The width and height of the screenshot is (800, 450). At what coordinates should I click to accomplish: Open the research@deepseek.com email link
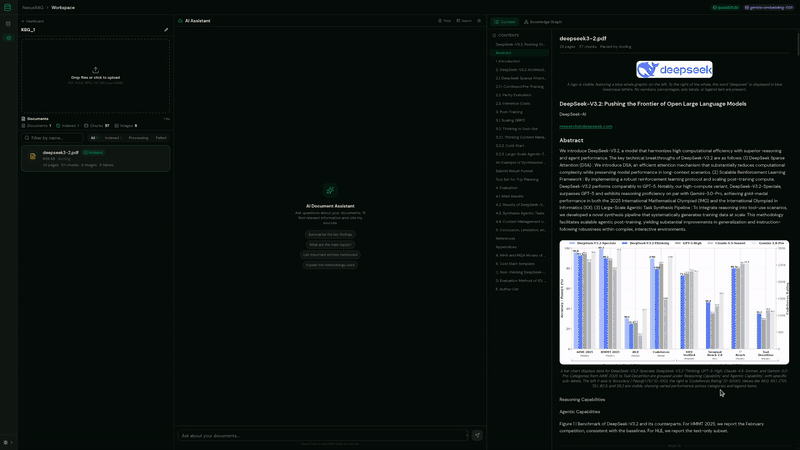(585, 127)
